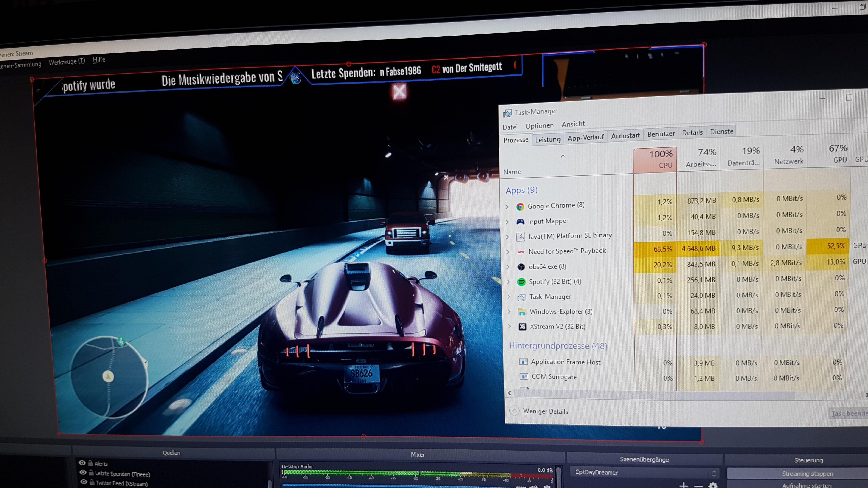868x488 pixels.
Task: Expand the Input Mapper row
Action: (508, 222)
